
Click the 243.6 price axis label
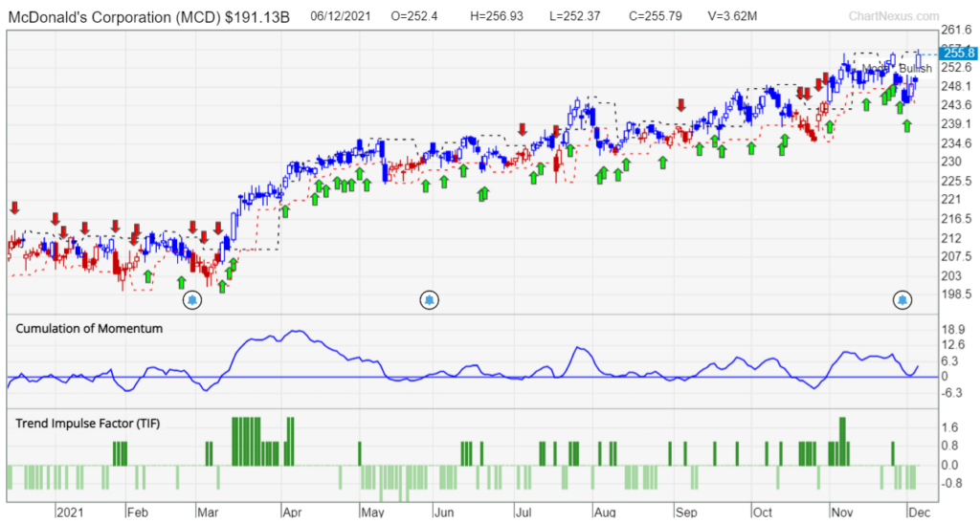click(x=956, y=104)
